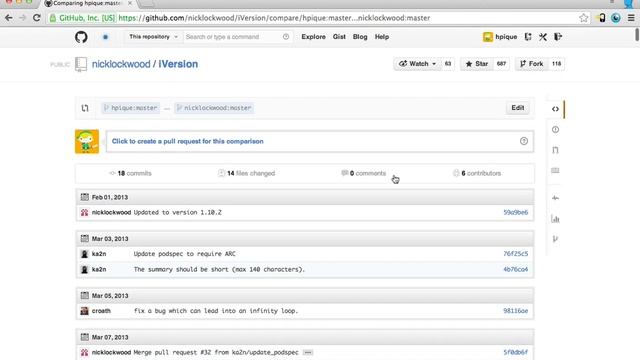Viewport: 640px width, 360px height.
Task: Expand the ellipsis on the Merge pull request #32 commit
Action: coord(308,352)
